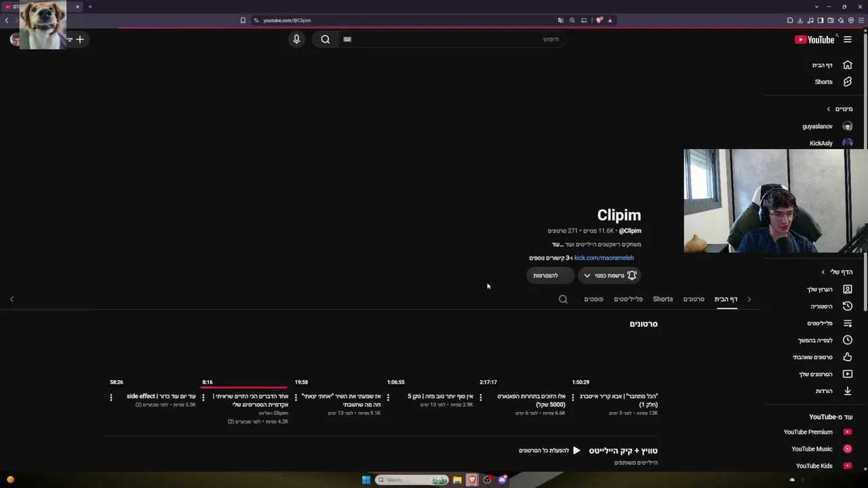Open the Playlists icon in sidebar

pyautogui.click(x=848, y=323)
